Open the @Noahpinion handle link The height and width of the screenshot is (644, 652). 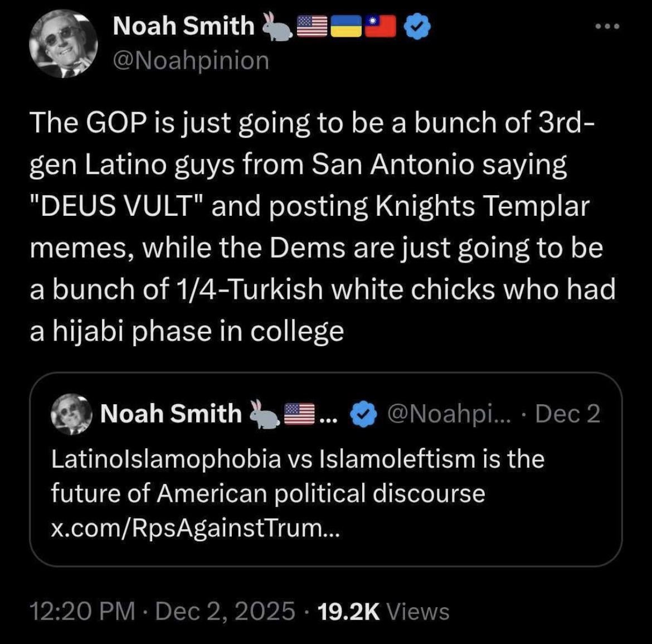191,60
